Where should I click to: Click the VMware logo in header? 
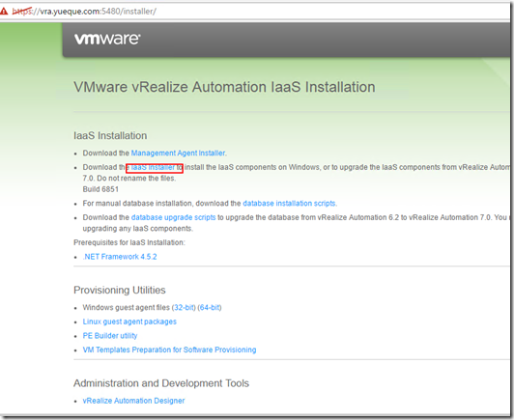[107, 39]
